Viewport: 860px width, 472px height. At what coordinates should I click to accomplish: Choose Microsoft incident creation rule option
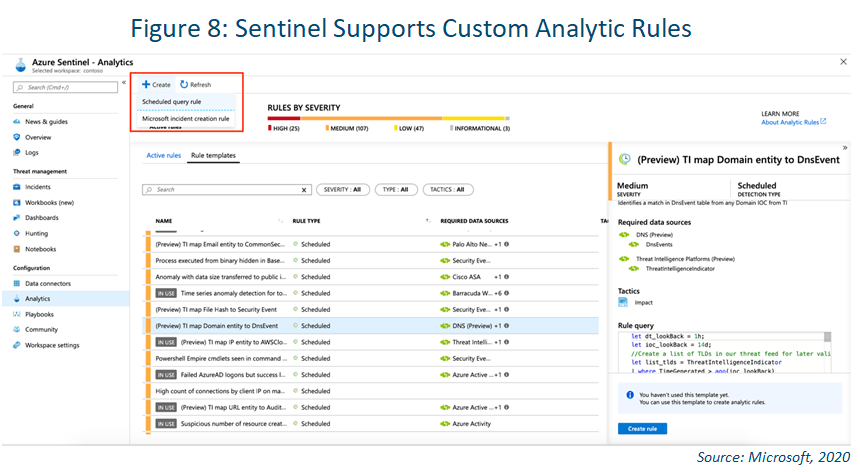(185, 118)
